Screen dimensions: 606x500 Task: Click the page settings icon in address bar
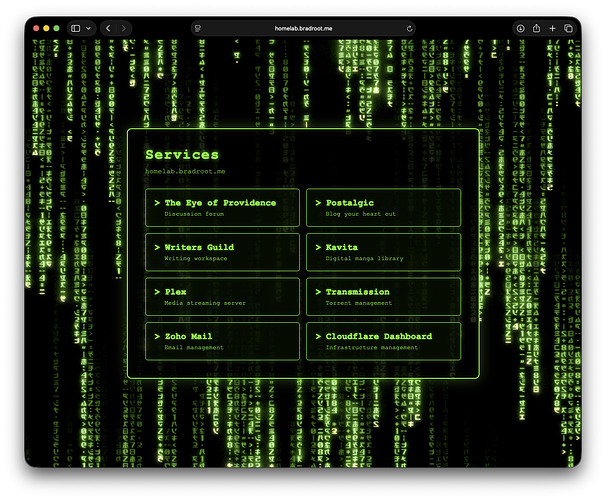pyautogui.click(x=198, y=28)
